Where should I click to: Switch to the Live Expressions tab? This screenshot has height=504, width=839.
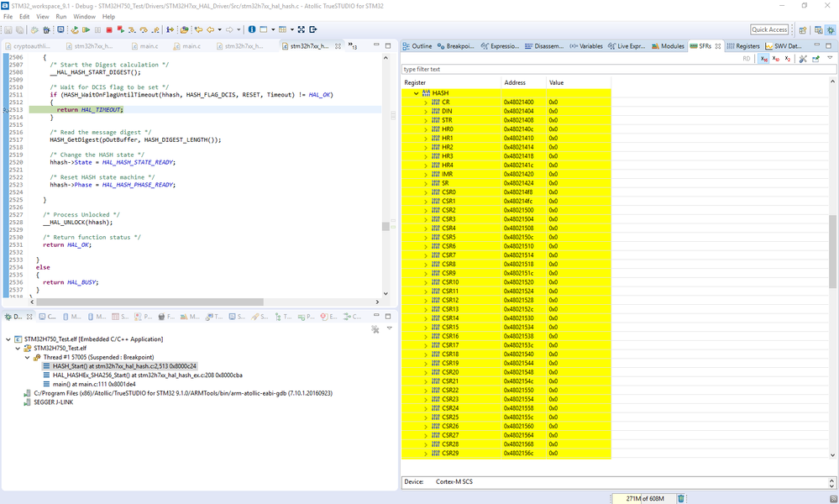pyautogui.click(x=627, y=46)
